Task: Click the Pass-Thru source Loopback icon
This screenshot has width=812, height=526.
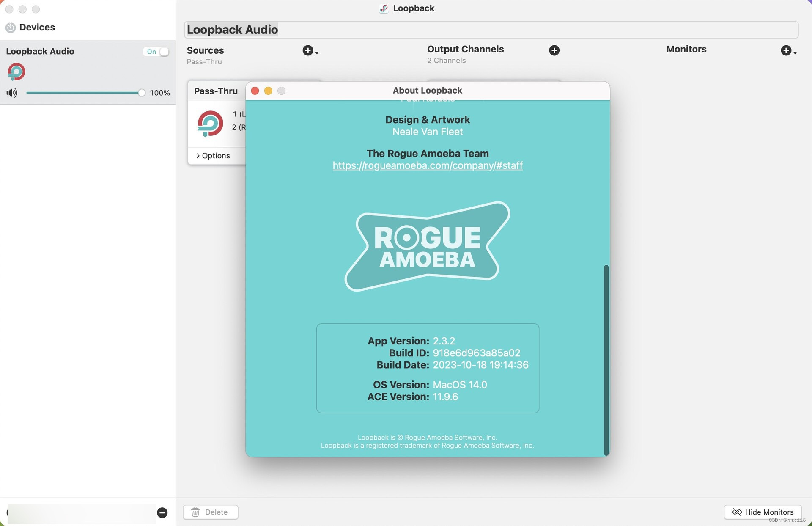Action: coord(210,123)
